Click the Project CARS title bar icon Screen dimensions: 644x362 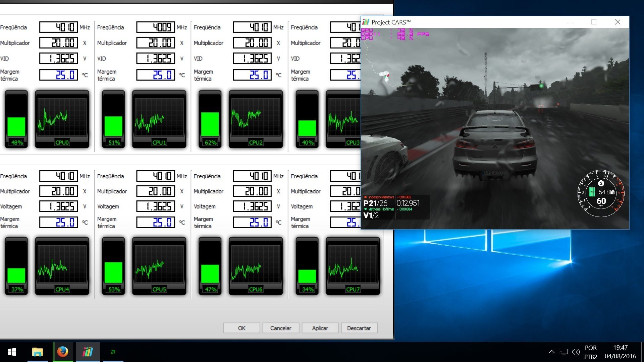pos(366,22)
